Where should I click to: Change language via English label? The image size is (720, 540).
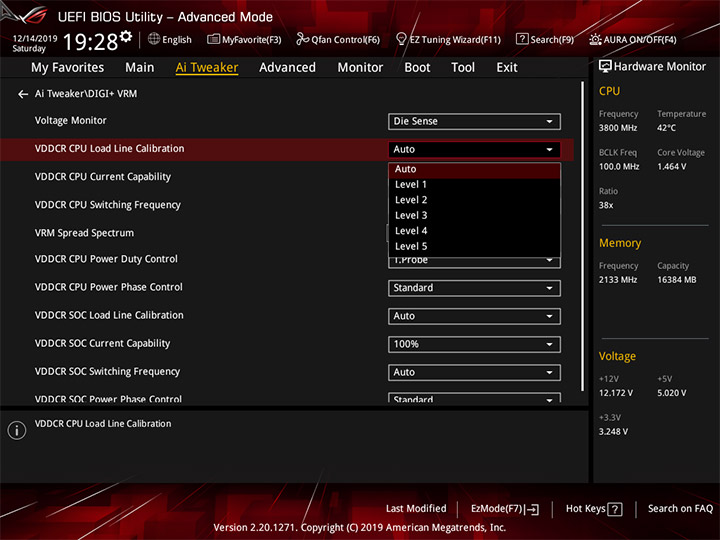pos(177,40)
